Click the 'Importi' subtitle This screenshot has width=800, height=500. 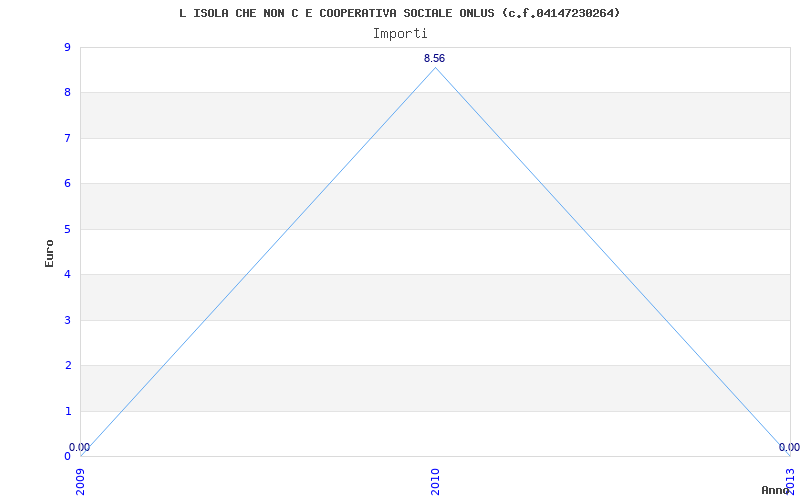tap(400, 34)
